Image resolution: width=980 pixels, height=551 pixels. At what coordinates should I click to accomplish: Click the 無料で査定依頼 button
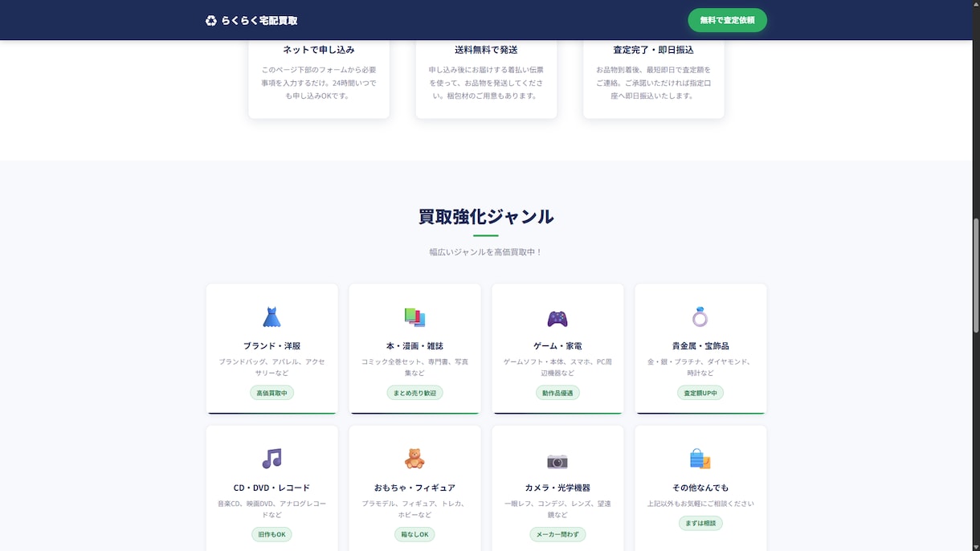[727, 20]
